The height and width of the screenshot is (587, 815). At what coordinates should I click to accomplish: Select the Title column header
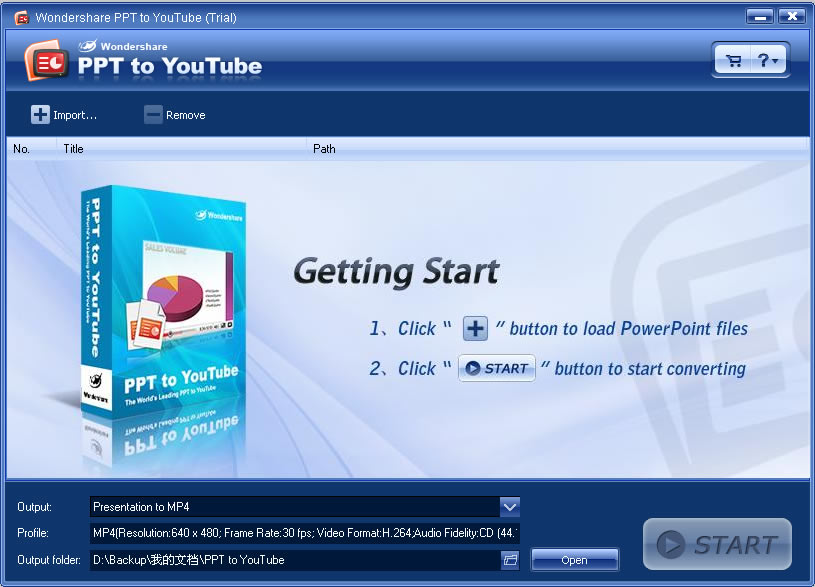74,148
